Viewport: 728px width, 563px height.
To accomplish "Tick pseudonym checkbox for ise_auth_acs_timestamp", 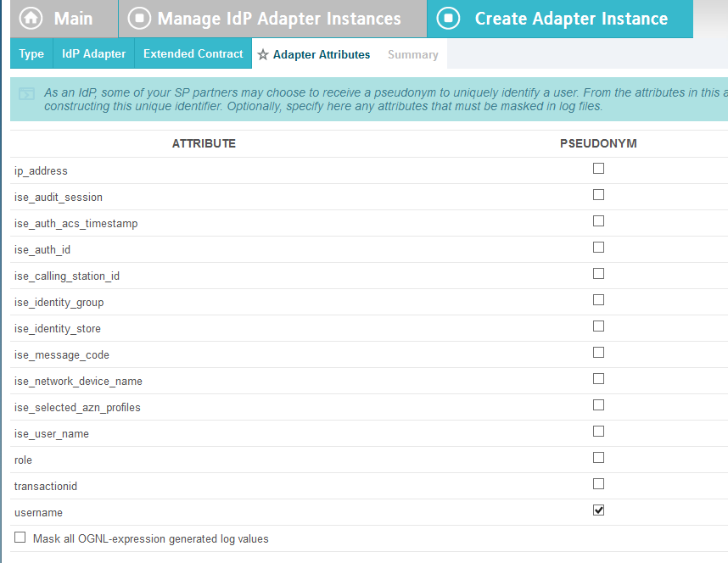I will pos(598,221).
